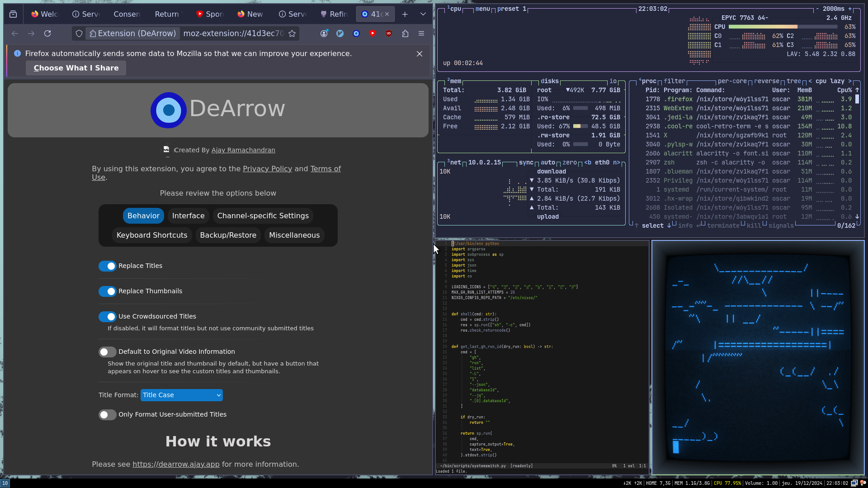Click the browser forward arrow
Image resolution: width=868 pixels, height=488 pixels.
pos(31,33)
